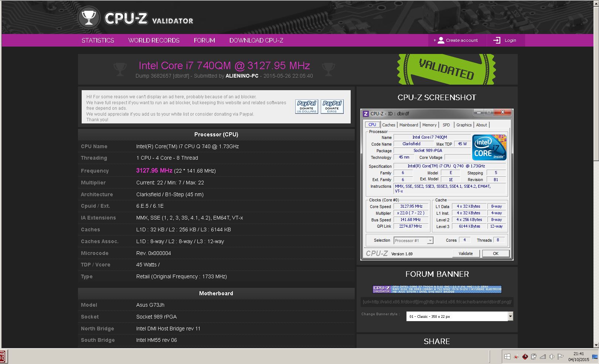Open DOWNLOAD CPU-Z in the navigation bar

pos(256,40)
